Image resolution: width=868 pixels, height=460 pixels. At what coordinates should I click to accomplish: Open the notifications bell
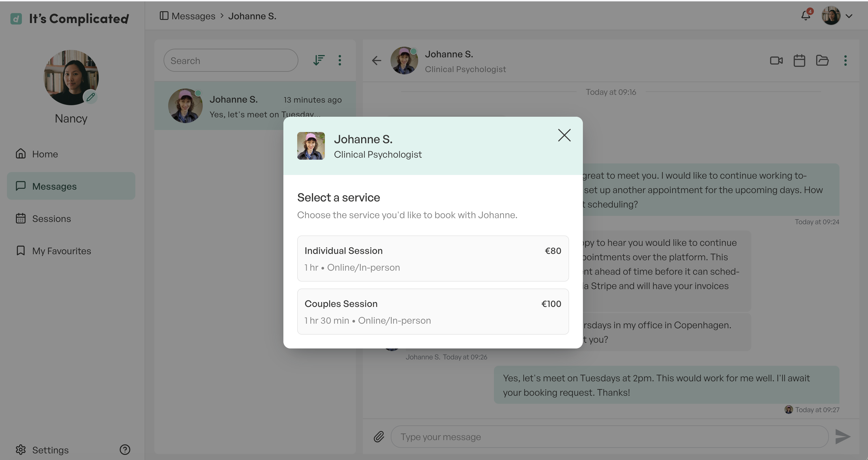click(806, 16)
